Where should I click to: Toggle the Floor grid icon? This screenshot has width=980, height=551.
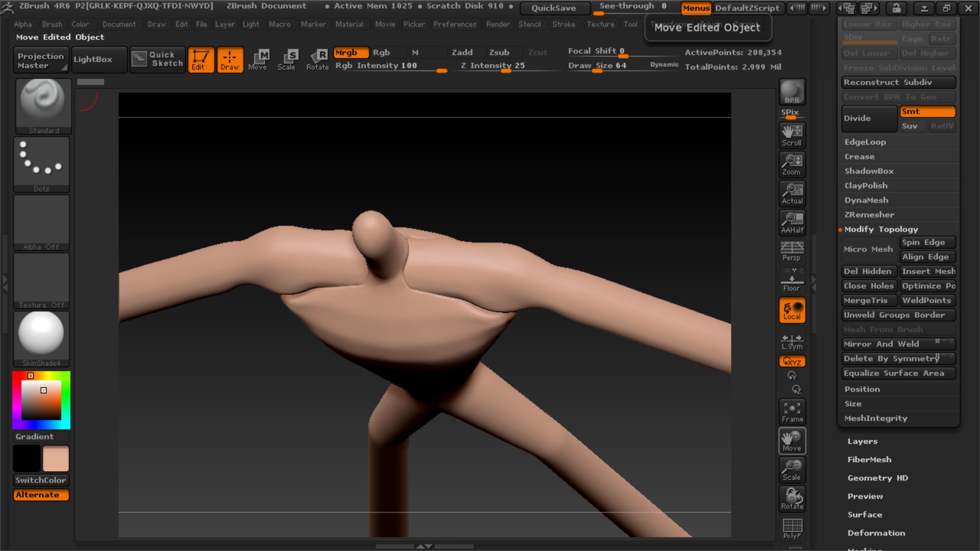[792, 281]
